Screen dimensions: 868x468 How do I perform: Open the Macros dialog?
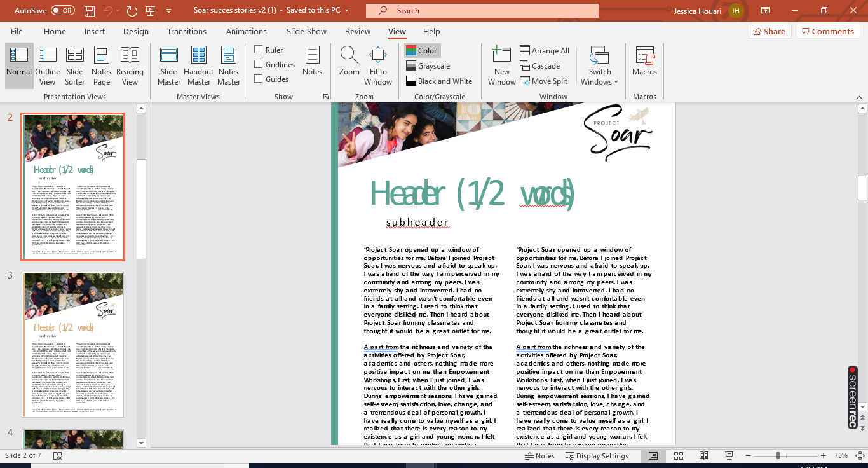pyautogui.click(x=645, y=62)
